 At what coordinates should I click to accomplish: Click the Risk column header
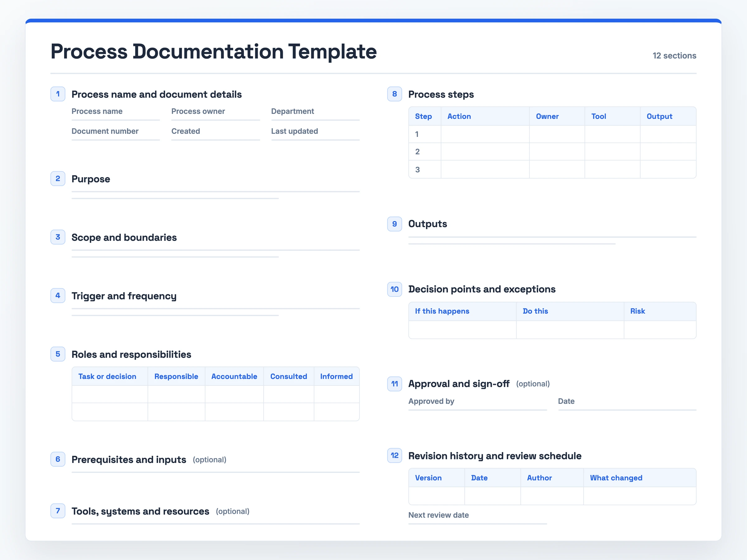click(660, 311)
